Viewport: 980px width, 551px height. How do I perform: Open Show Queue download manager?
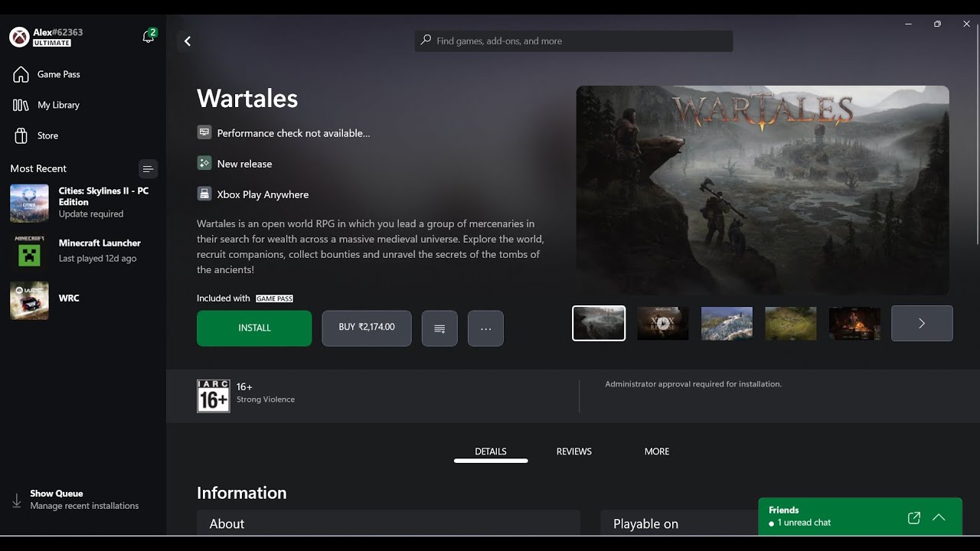pos(75,500)
